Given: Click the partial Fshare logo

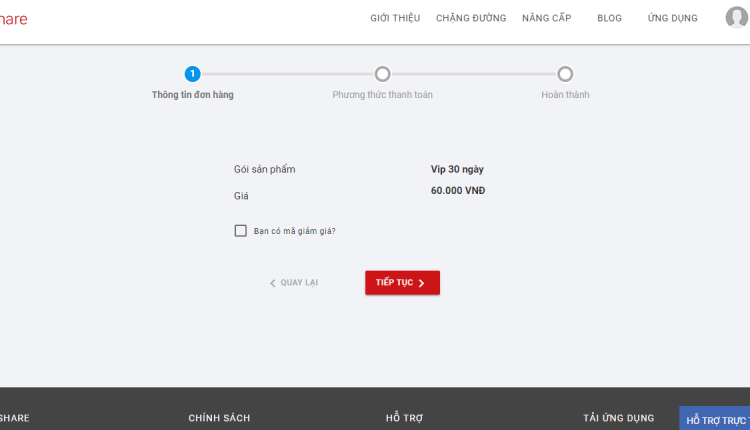Looking at the screenshot, I should click(x=13, y=19).
